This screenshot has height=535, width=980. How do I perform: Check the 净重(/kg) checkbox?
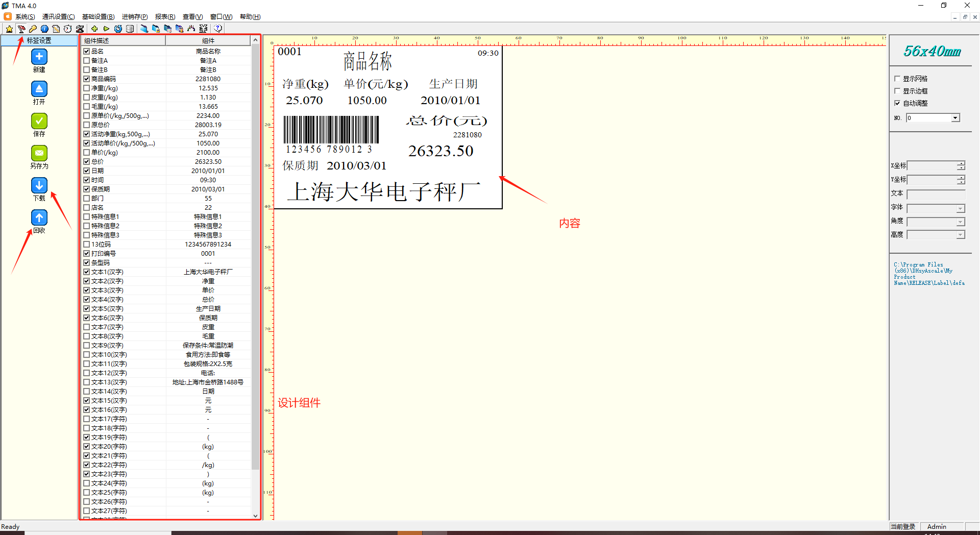point(87,88)
